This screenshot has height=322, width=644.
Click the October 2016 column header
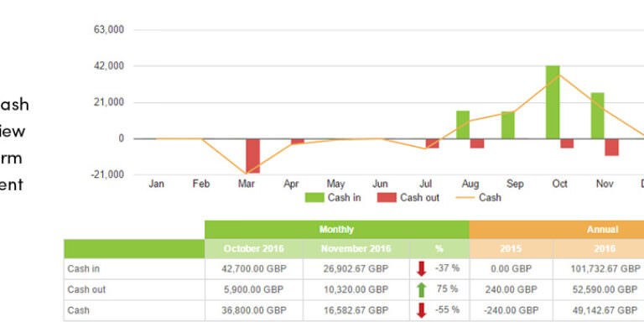254,249
